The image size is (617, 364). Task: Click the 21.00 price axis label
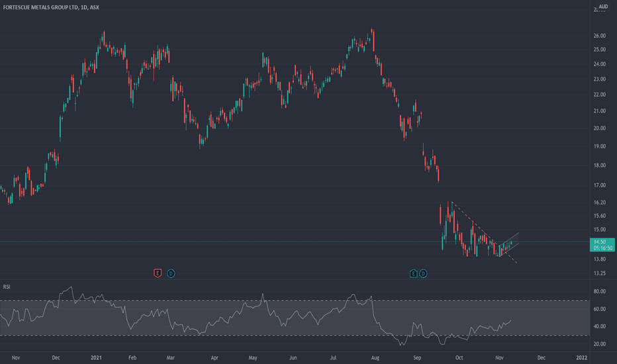point(600,111)
